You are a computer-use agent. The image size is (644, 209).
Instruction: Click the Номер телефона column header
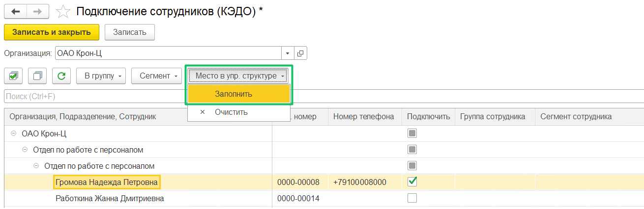coord(365,117)
